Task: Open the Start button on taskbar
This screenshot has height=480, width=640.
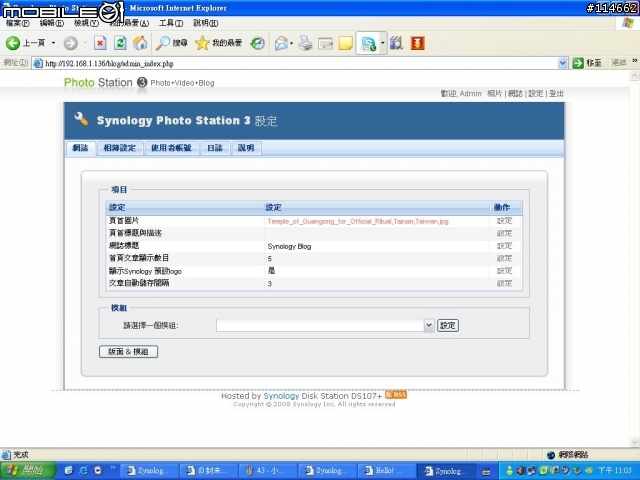Action: pos(27,471)
